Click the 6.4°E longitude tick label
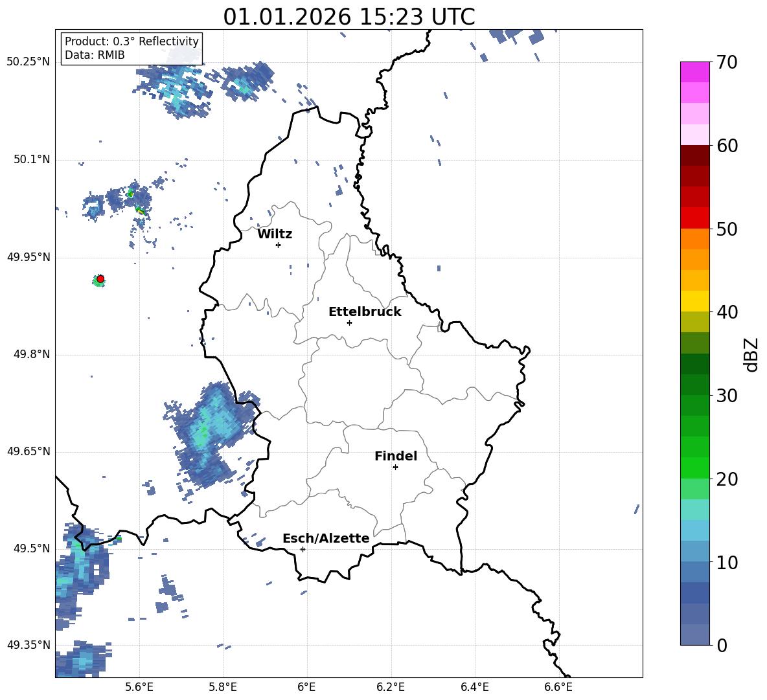 tap(474, 687)
